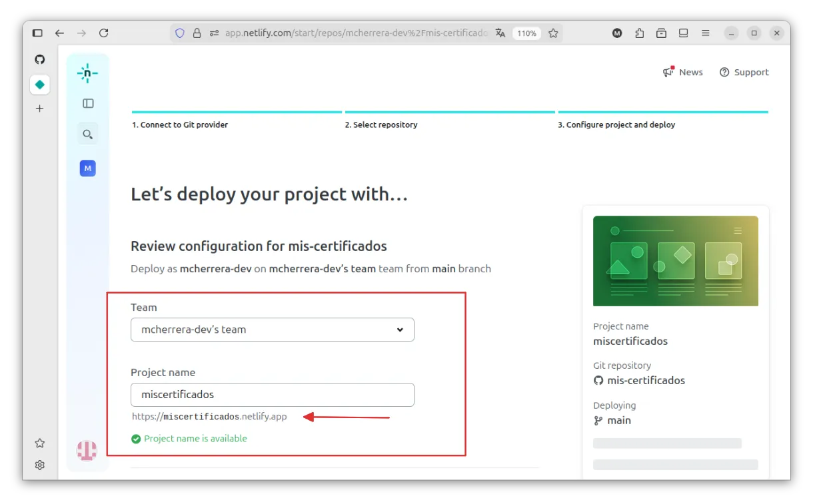Select the blue M team avatar
This screenshot has height=504, width=813.
click(x=87, y=168)
